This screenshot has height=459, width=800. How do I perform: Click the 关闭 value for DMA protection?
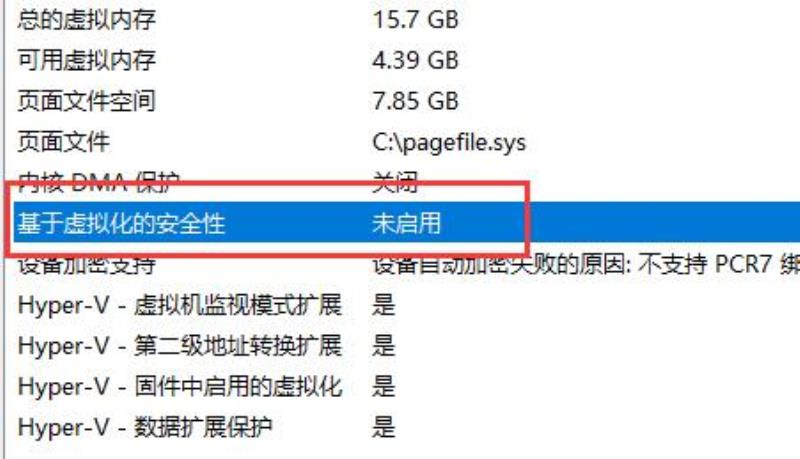(395, 182)
